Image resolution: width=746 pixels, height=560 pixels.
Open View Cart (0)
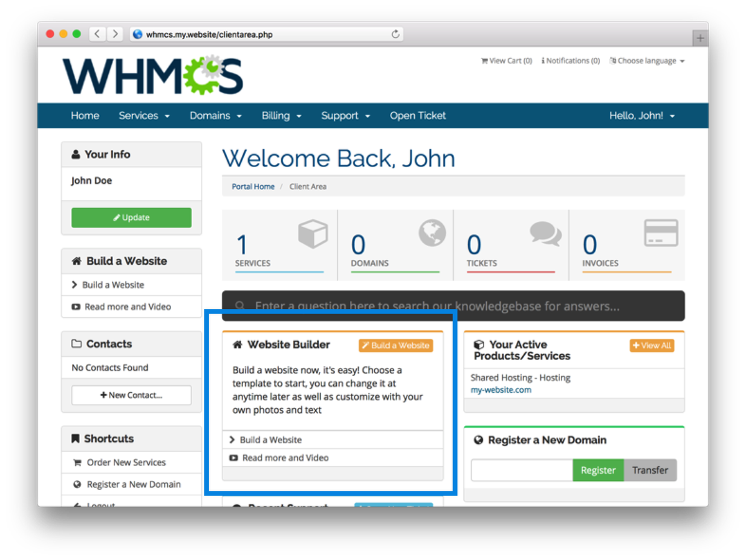coord(507,61)
